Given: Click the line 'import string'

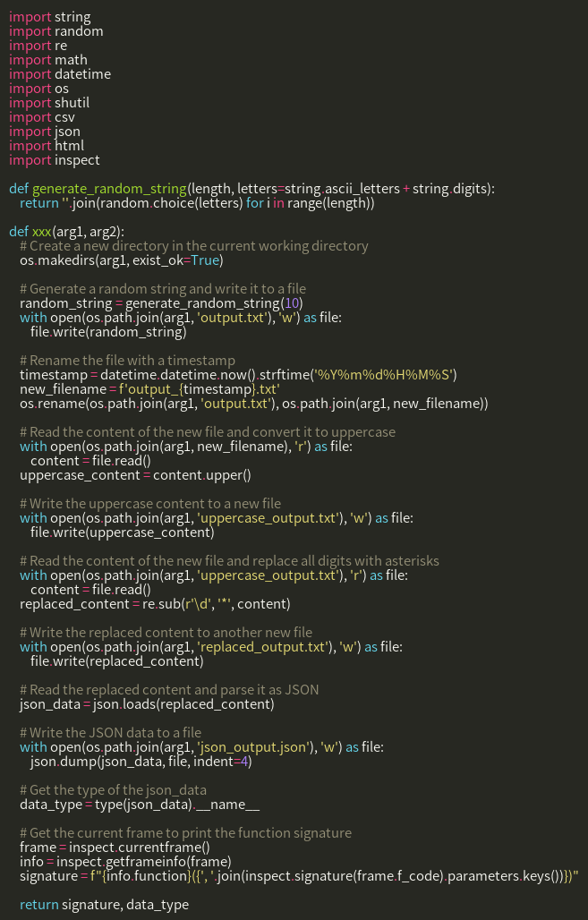Looking at the screenshot, I should [x=50, y=17].
